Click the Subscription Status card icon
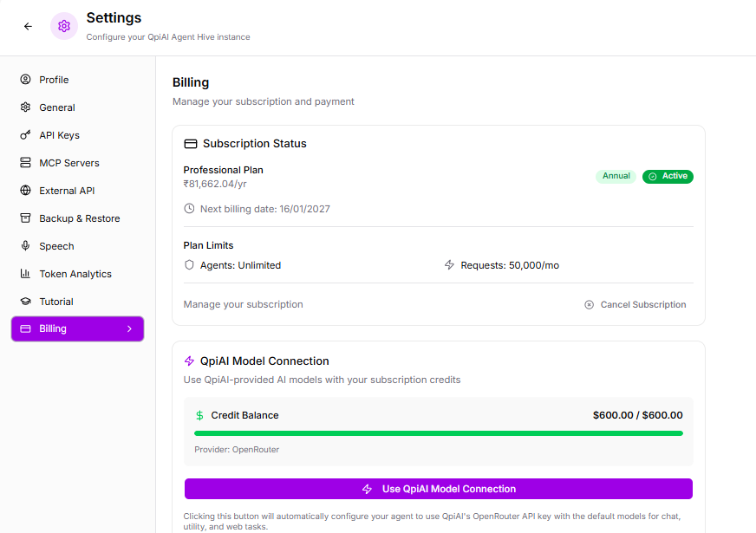This screenshot has height=533, width=756. tap(191, 144)
